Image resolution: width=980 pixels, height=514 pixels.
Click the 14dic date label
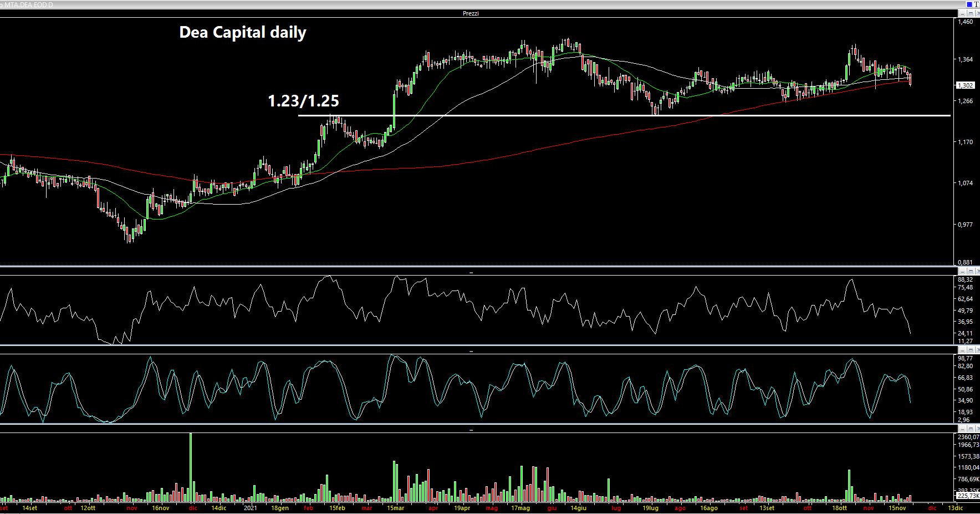218,508
